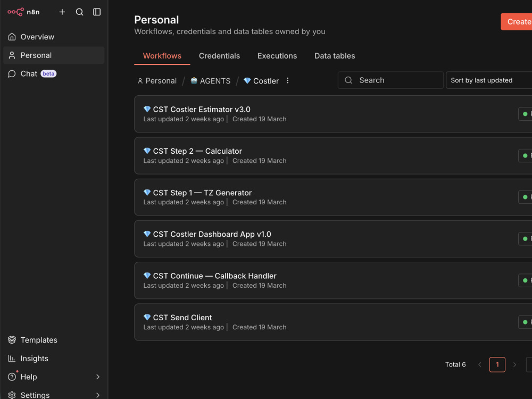The image size is (532, 399).
Task: Focus the Search input field
Action: coord(390,80)
